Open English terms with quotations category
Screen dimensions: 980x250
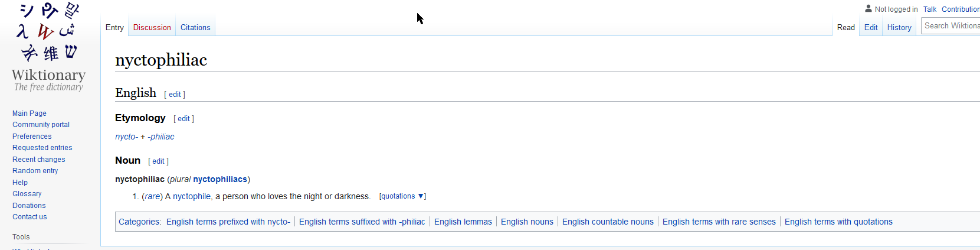tap(838, 222)
